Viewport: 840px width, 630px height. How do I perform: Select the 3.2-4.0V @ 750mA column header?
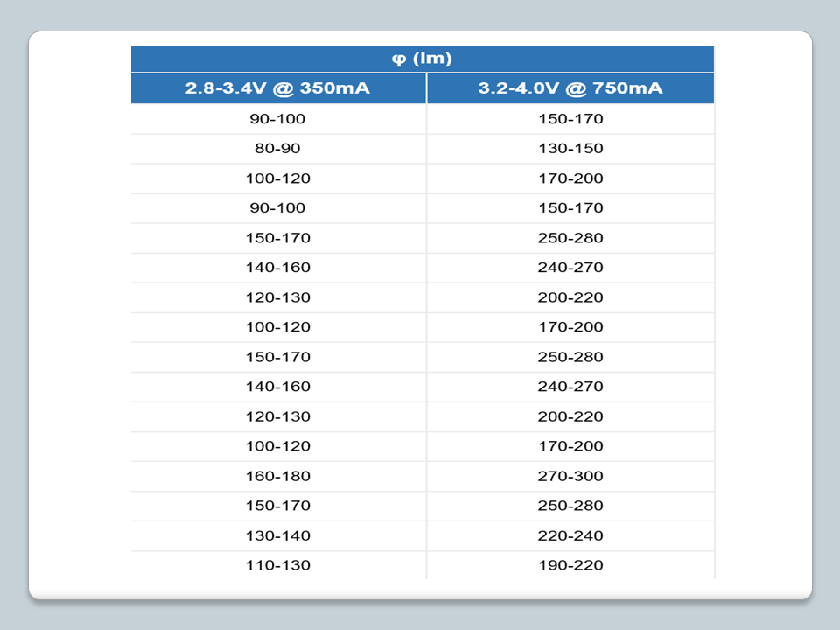point(570,88)
